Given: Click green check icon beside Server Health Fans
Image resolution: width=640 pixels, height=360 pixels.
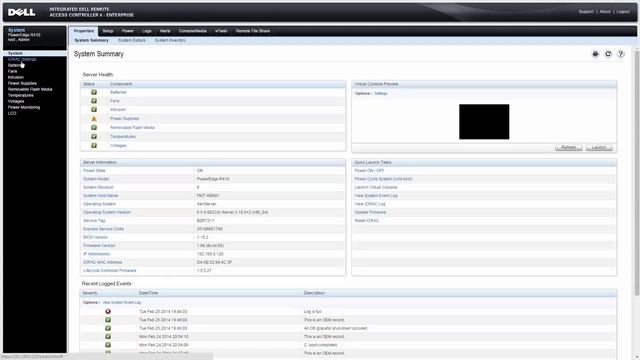Looking at the screenshot, I should click(x=94, y=101).
